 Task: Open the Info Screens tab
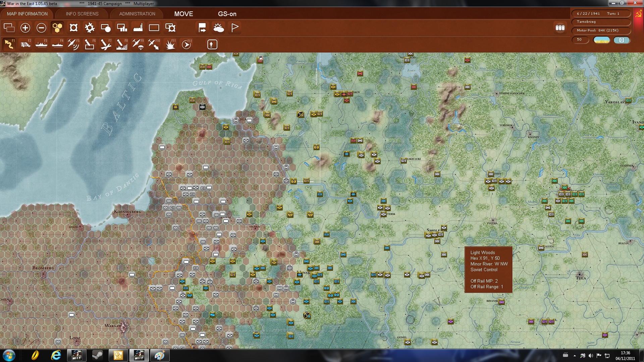click(x=82, y=14)
